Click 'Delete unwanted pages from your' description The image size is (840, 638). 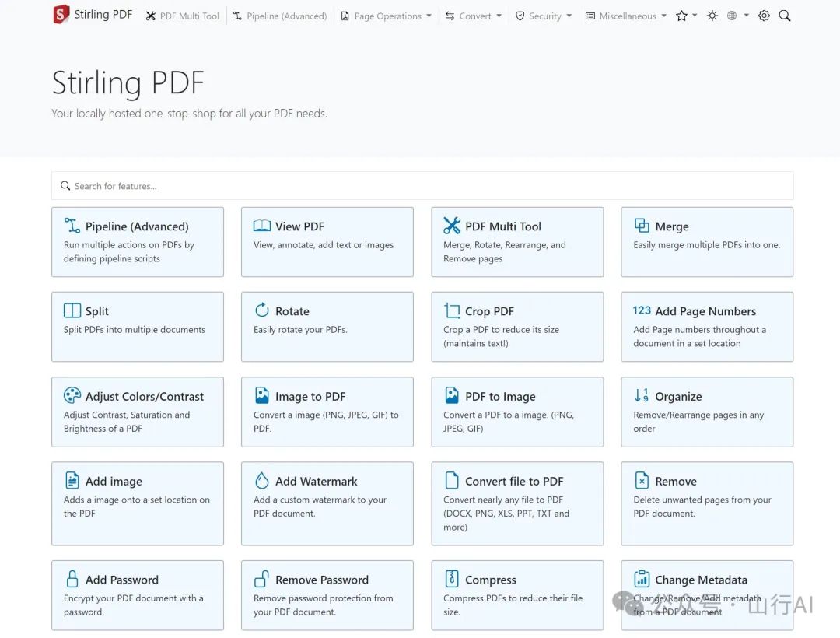click(x=702, y=500)
